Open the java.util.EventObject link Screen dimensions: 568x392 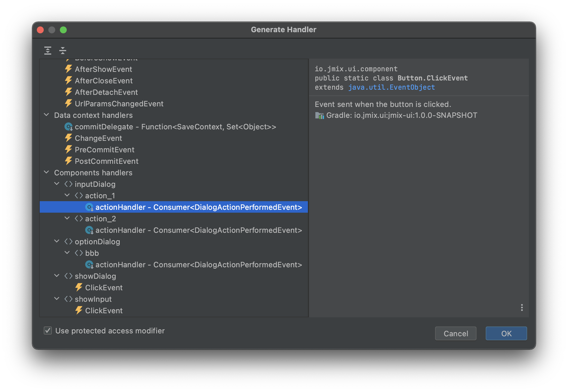point(391,87)
